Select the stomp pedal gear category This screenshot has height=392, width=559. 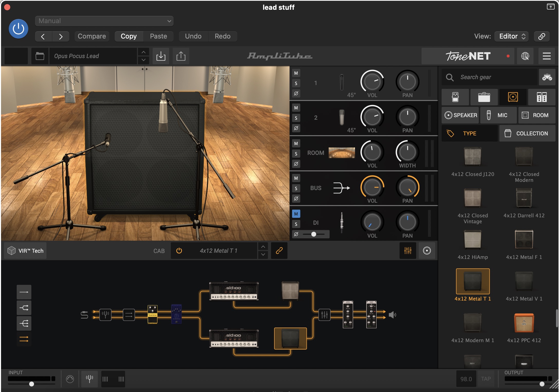pos(455,97)
